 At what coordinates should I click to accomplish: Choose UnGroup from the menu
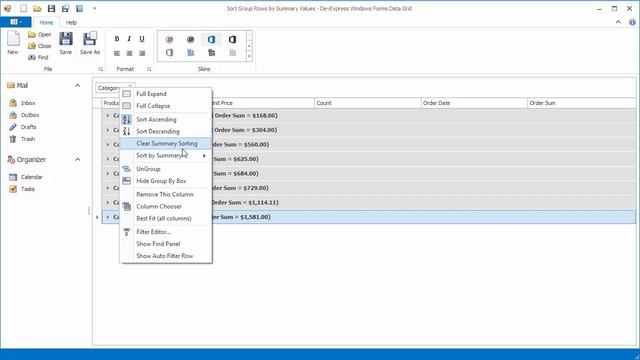166,169
